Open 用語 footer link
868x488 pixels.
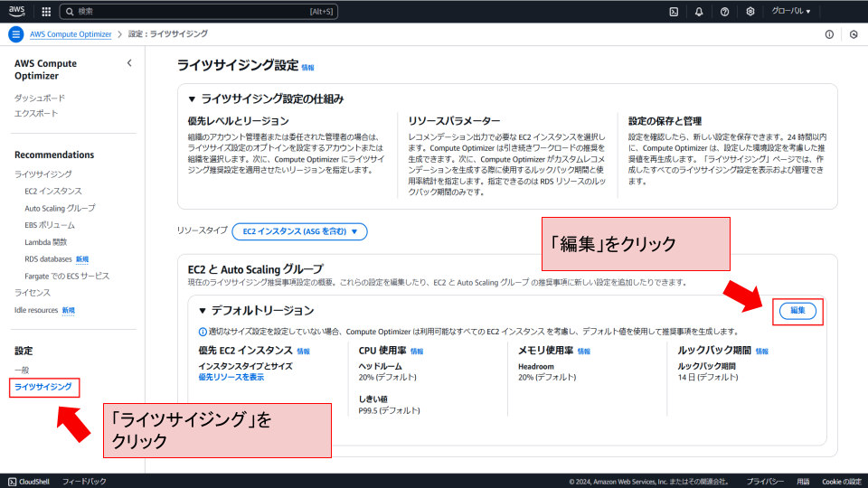[803, 482]
